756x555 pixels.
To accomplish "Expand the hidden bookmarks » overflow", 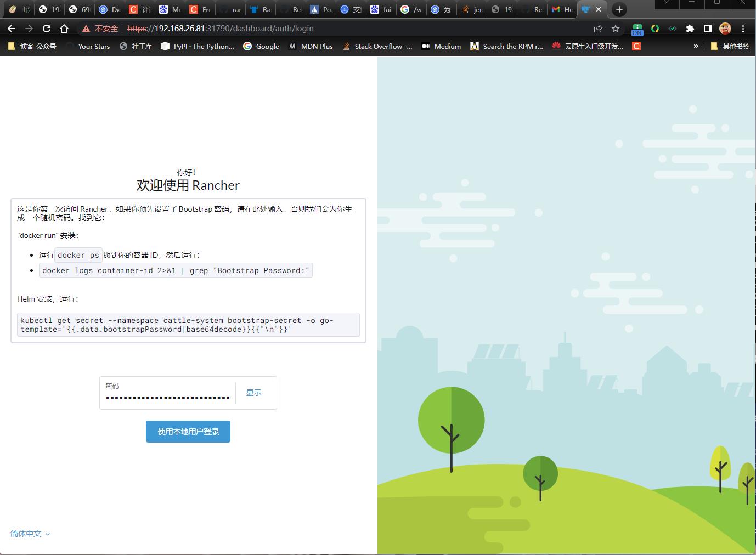I will point(696,46).
